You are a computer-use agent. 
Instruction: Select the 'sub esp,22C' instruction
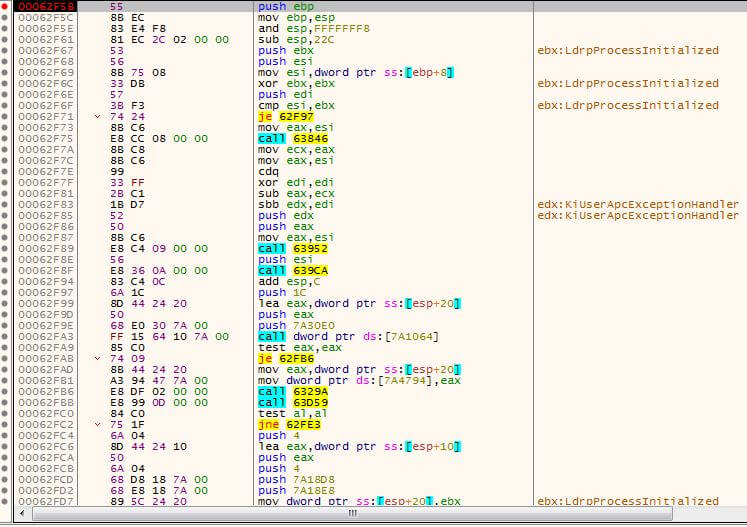pos(296,40)
